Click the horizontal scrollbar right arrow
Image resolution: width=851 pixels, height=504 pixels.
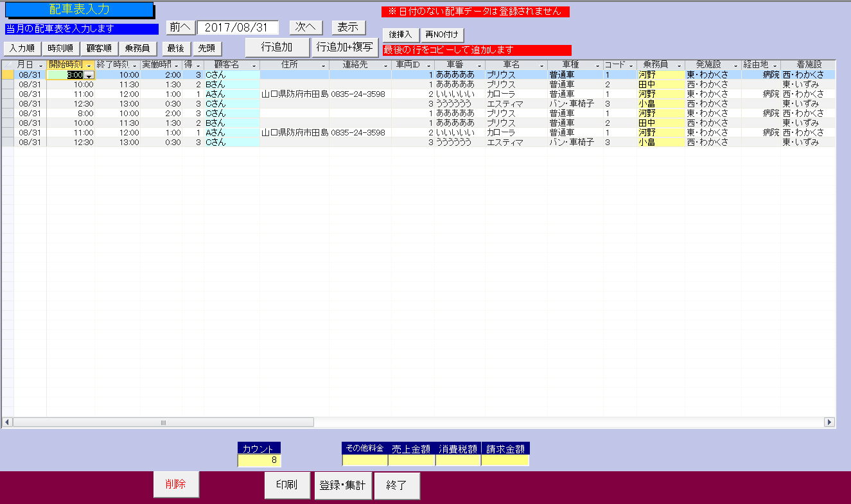[x=829, y=422]
